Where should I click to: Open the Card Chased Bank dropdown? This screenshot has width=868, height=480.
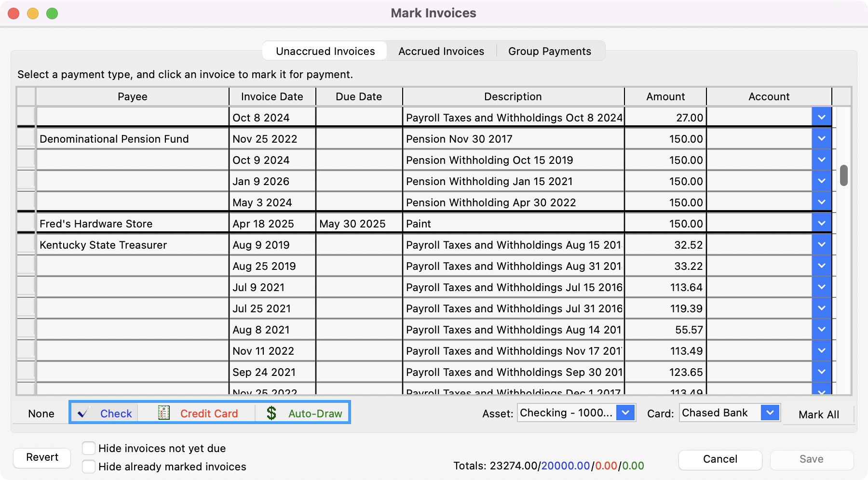pyautogui.click(x=770, y=413)
